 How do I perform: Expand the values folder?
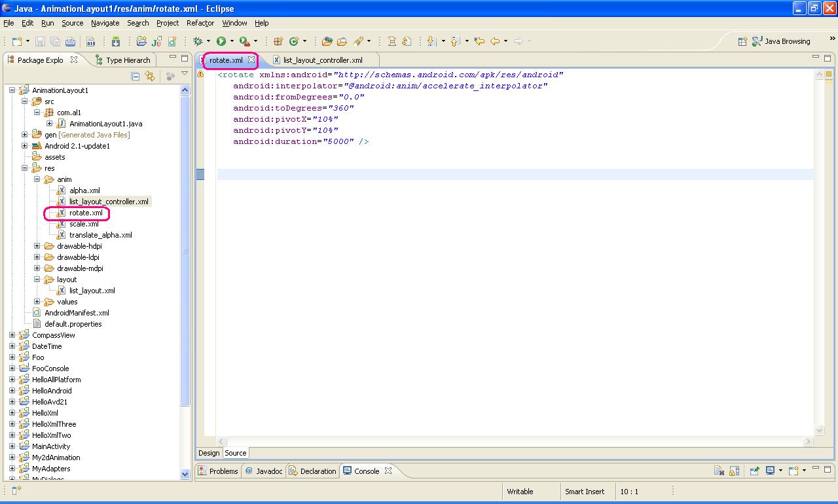(x=37, y=302)
